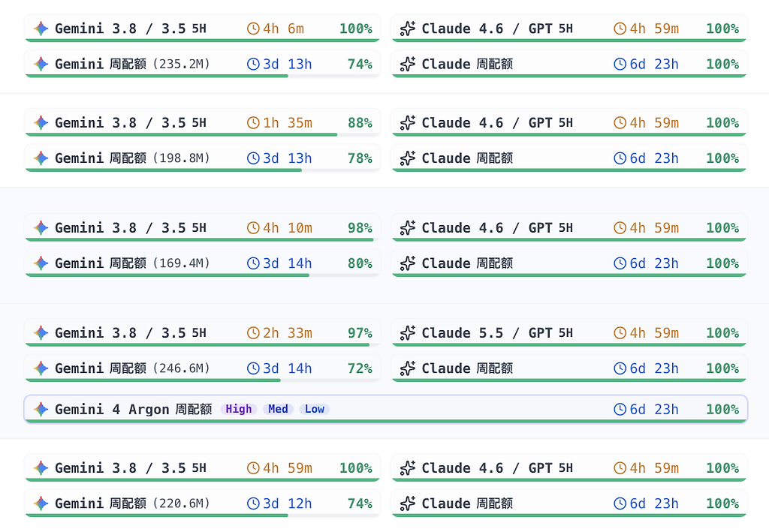Click Gemini icon beside 周配额 (246.6M)

41,368
